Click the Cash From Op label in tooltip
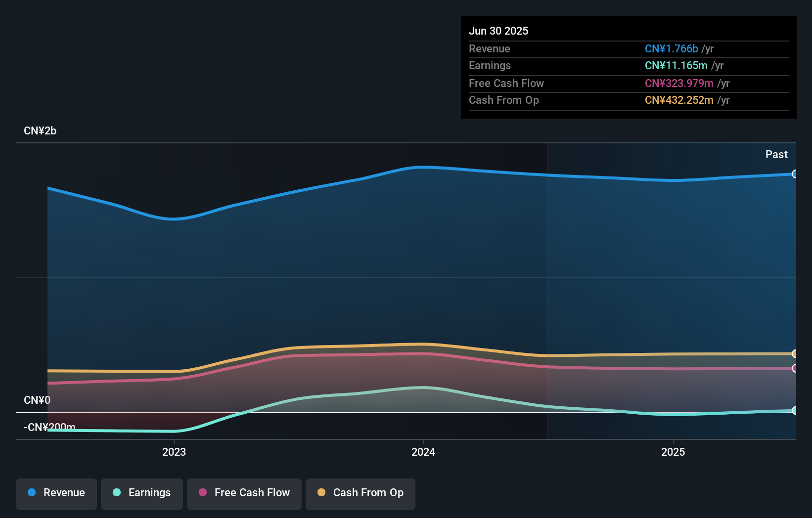 504,100
